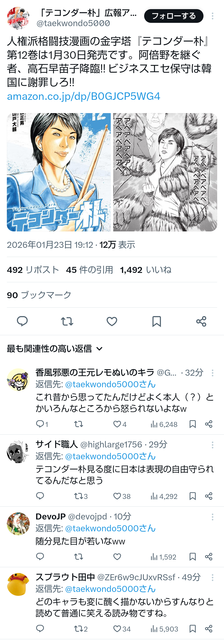Share DevoJP's reply via share icon
Screen dimensions: 224x644
pyautogui.click(x=209, y=557)
